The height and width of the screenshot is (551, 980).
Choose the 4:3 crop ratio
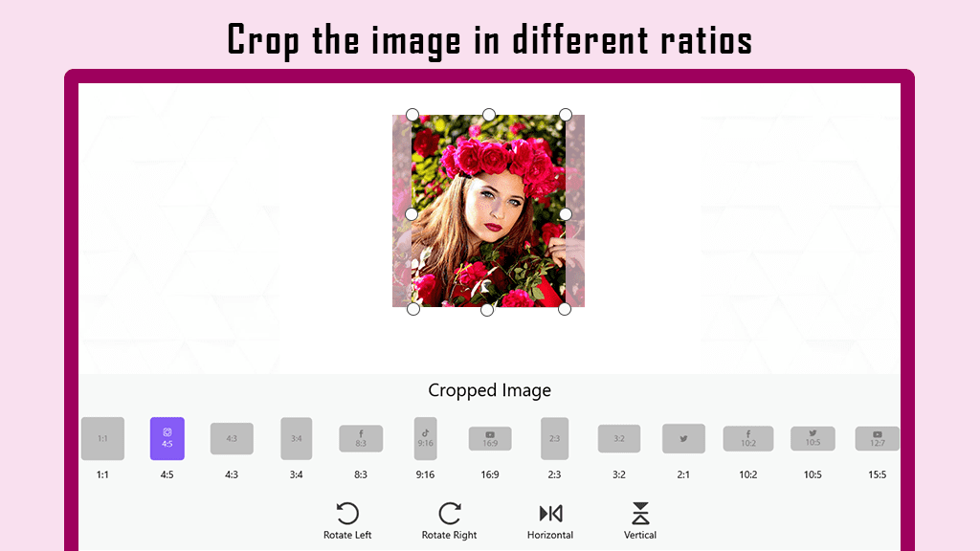(x=232, y=438)
